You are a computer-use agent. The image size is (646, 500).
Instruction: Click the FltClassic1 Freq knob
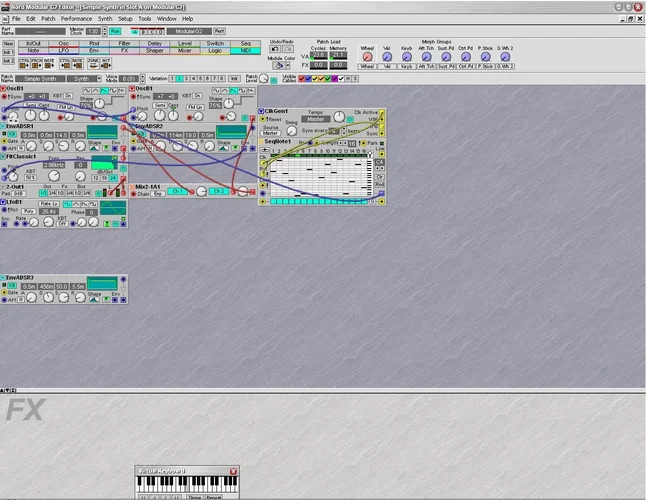(x=54, y=176)
